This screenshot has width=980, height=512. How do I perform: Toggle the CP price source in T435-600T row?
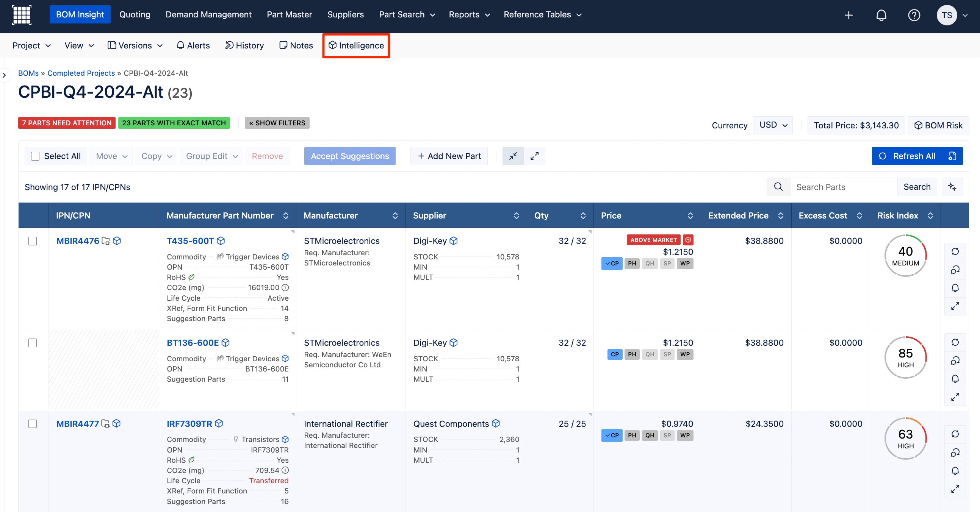(612, 264)
